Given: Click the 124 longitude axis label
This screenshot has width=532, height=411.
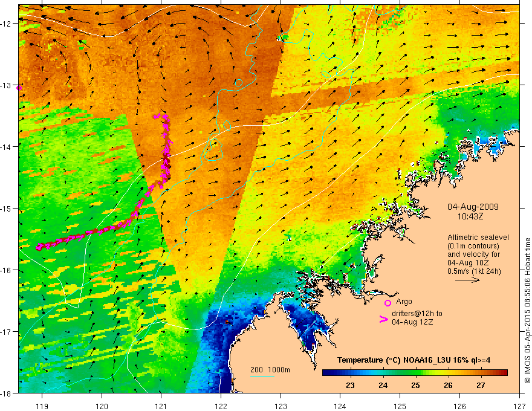Looking at the screenshot, I should (x=340, y=406).
